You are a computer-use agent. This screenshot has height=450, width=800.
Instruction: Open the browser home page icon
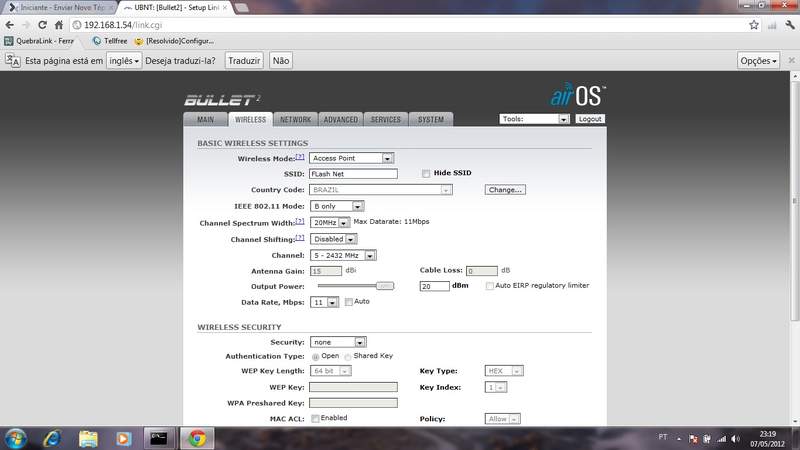pyautogui.click(x=59, y=24)
